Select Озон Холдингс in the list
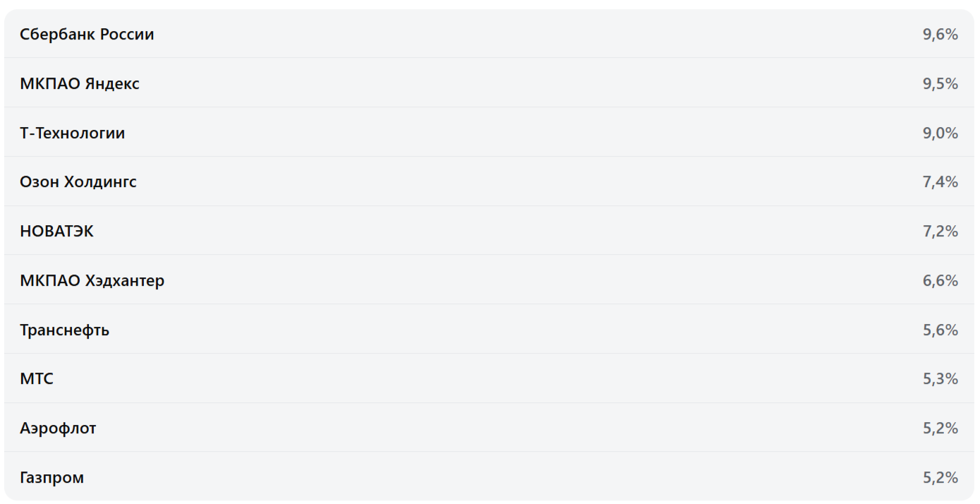Image resolution: width=980 pixels, height=504 pixels. point(78,182)
